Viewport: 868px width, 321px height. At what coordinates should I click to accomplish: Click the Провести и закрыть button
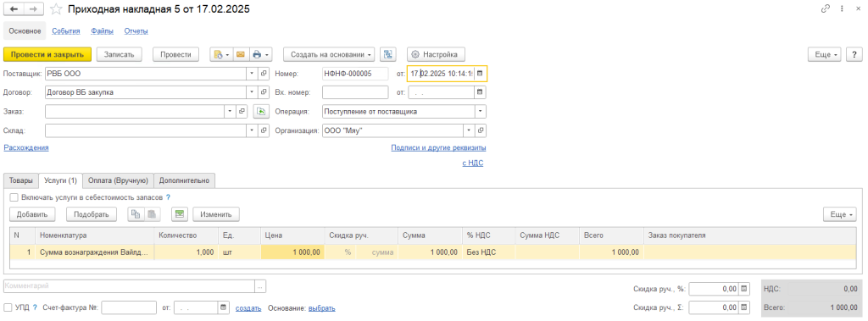47,54
